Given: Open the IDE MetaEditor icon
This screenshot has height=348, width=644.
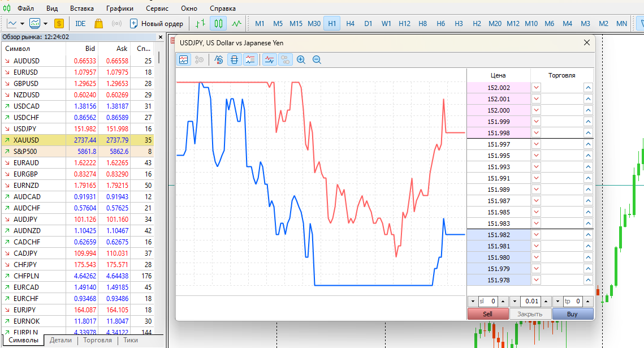Looking at the screenshot, I should pyautogui.click(x=80, y=23).
